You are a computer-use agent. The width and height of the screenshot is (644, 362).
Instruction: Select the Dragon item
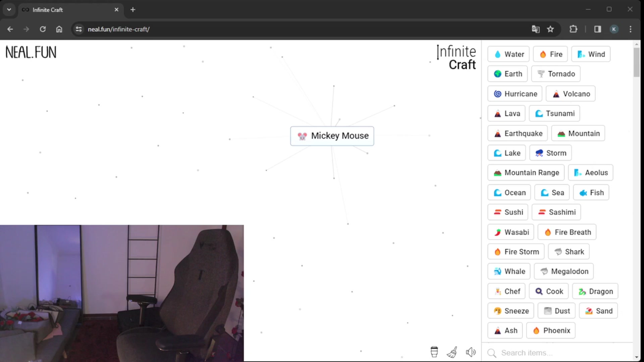(595, 291)
